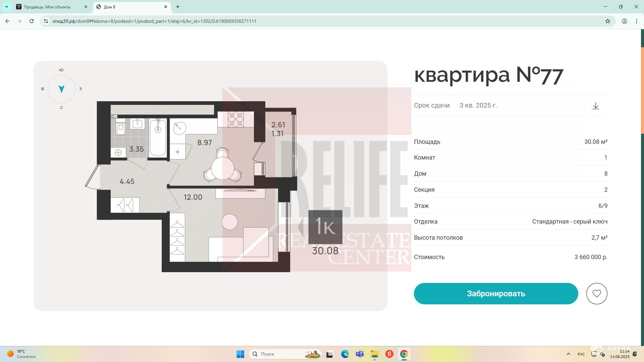Click the compass orientation indicator
Screen dimensions: 644x362
(61, 89)
